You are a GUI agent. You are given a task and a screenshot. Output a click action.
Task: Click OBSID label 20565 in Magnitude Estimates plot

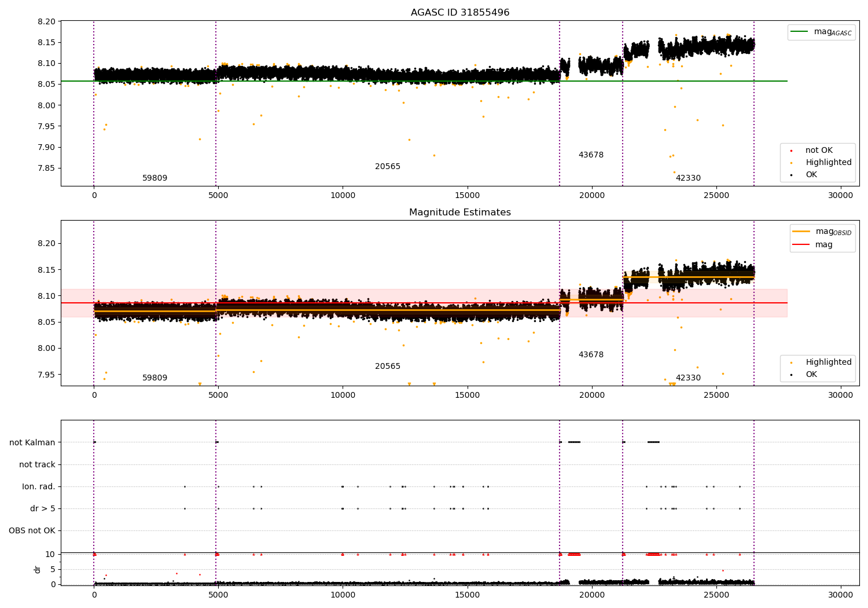click(388, 367)
